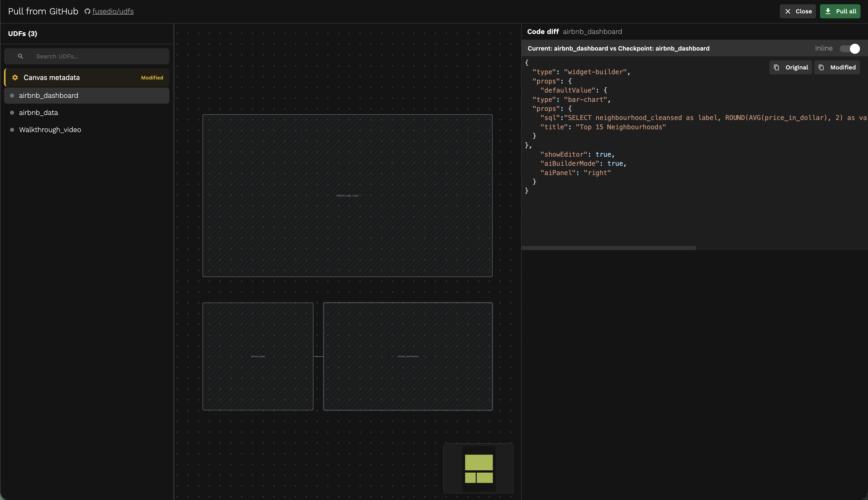Click the Code diff heading
Viewport: 868px width, 500px height.
[x=543, y=32]
